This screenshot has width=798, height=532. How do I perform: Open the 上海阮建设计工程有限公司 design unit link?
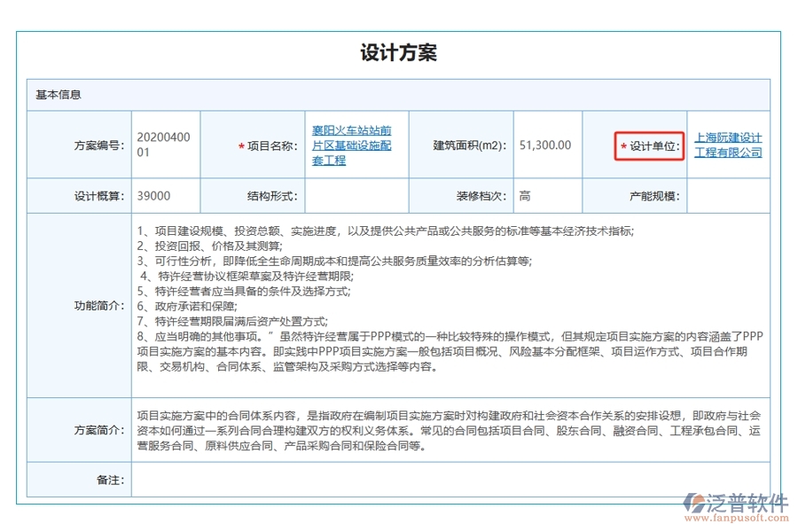tap(730, 145)
